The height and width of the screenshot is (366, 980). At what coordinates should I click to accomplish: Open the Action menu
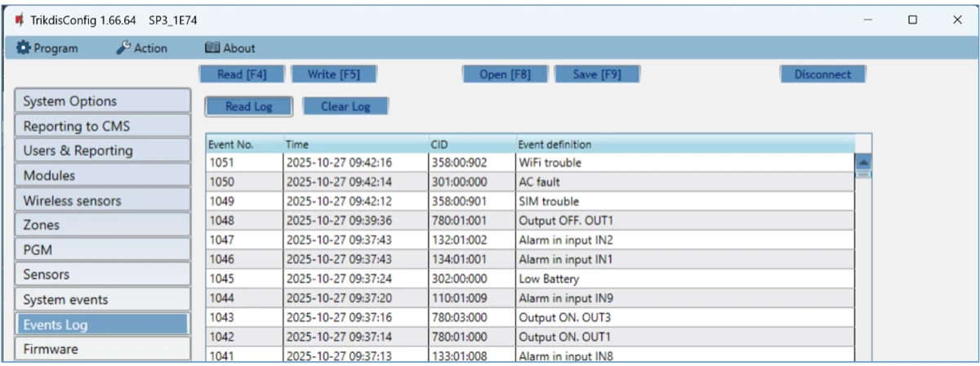tap(142, 48)
